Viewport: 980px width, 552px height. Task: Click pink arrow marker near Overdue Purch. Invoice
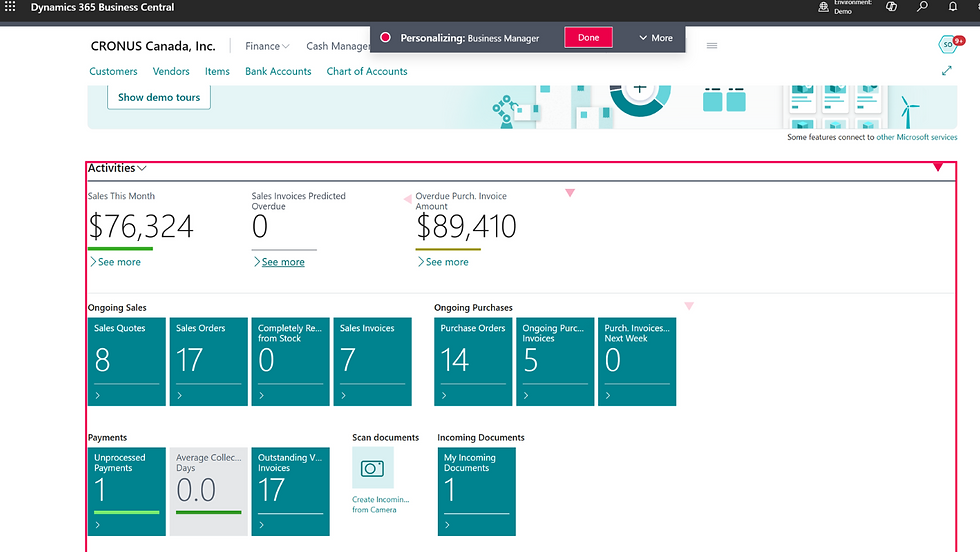coord(570,193)
